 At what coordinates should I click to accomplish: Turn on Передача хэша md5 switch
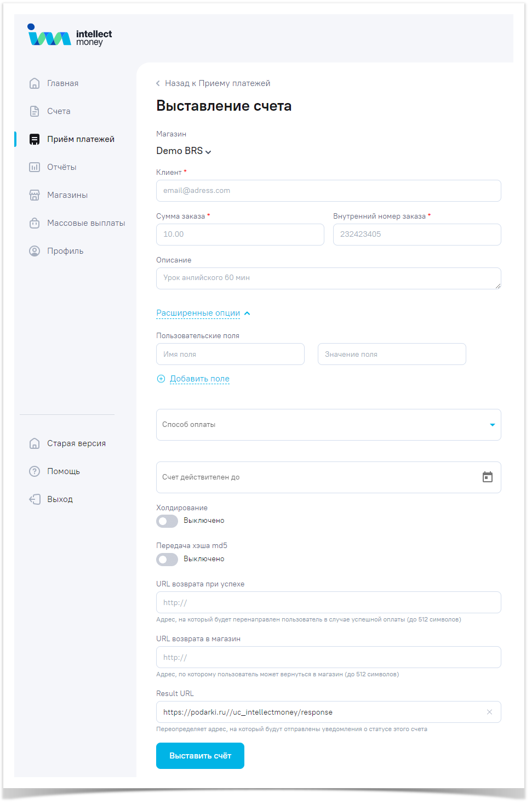pos(167,560)
